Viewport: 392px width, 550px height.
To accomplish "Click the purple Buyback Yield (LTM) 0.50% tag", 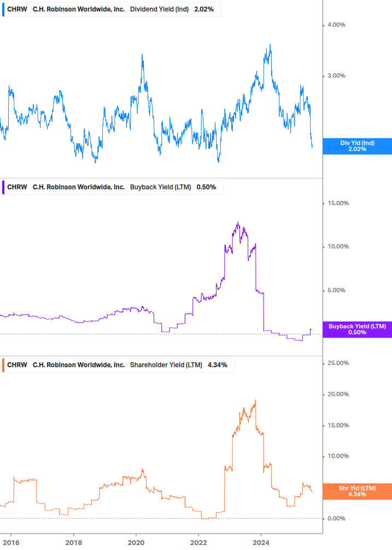I will point(358,329).
